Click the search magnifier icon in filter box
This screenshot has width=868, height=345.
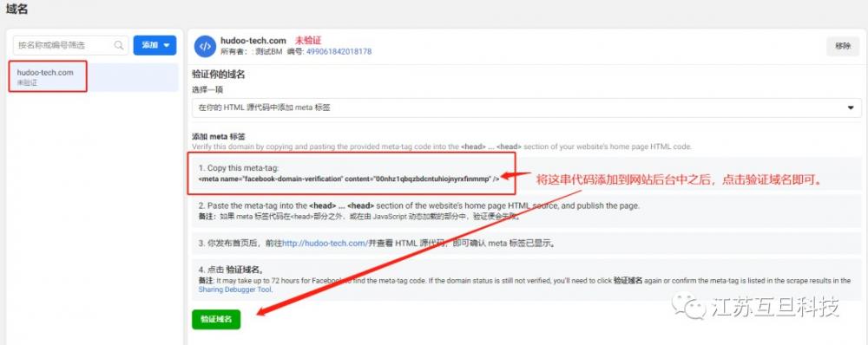click(x=119, y=45)
